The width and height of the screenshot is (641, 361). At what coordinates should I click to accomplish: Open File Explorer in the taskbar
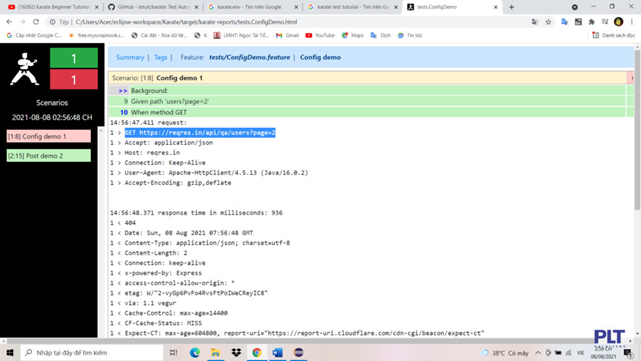pyautogui.click(x=215, y=352)
